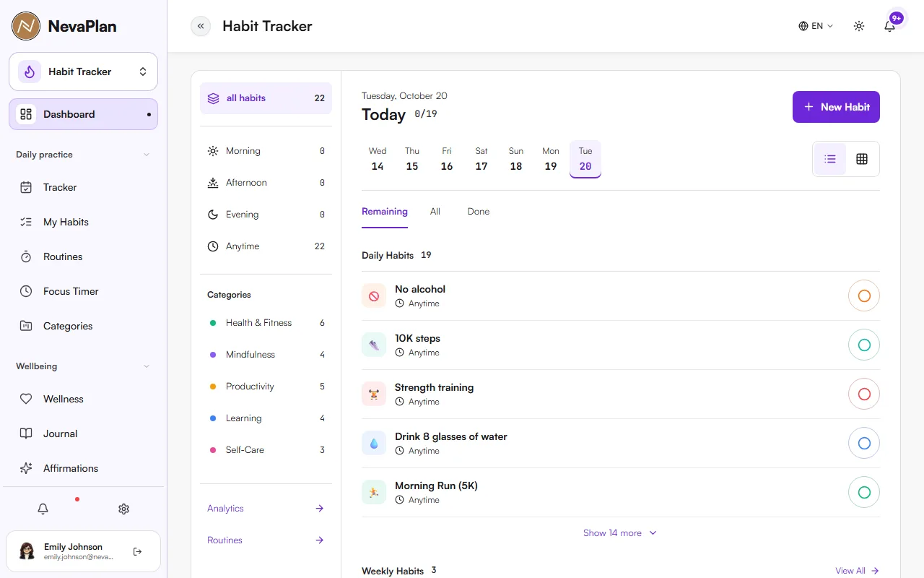This screenshot has width=924, height=578.
Task: Check off Strength training
Action: click(864, 394)
